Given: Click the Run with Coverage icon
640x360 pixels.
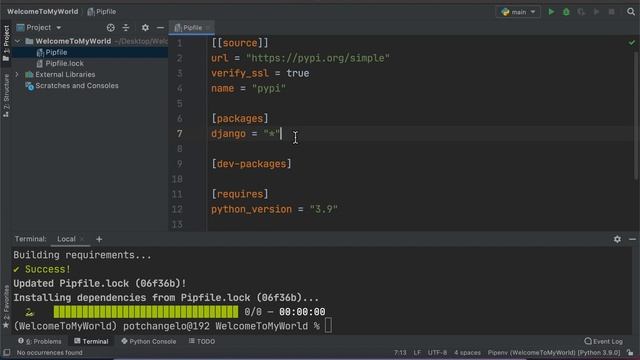Looking at the screenshot, I should click(581, 12).
